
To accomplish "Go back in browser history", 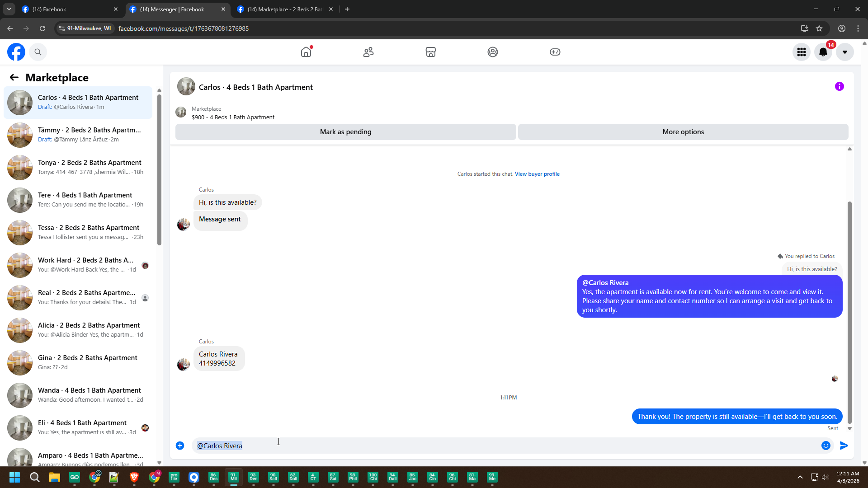I will (x=10, y=28).
